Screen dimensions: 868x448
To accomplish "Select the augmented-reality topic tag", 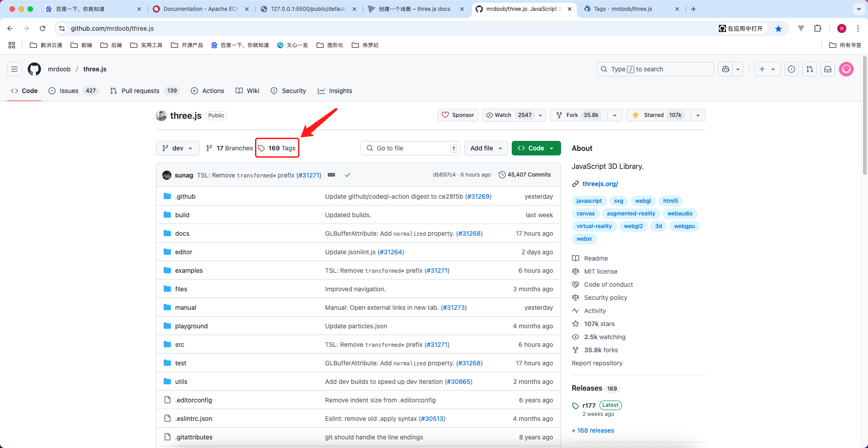I will pyautogui.click(x=631, y=214).
